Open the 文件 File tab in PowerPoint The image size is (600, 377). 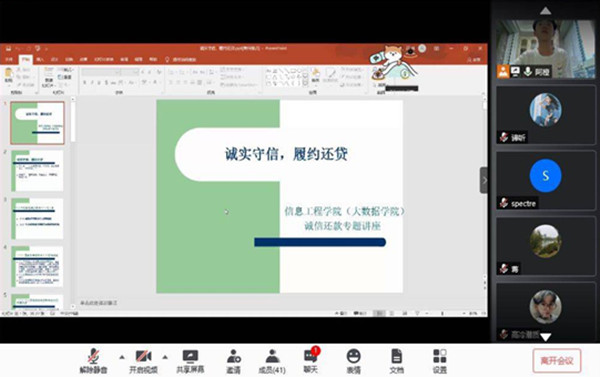point(9,59)
